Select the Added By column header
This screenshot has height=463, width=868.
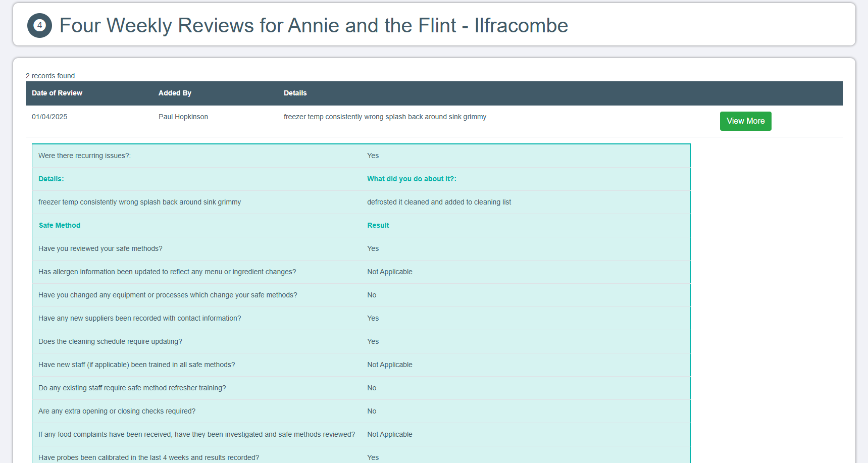pos(175,93)
